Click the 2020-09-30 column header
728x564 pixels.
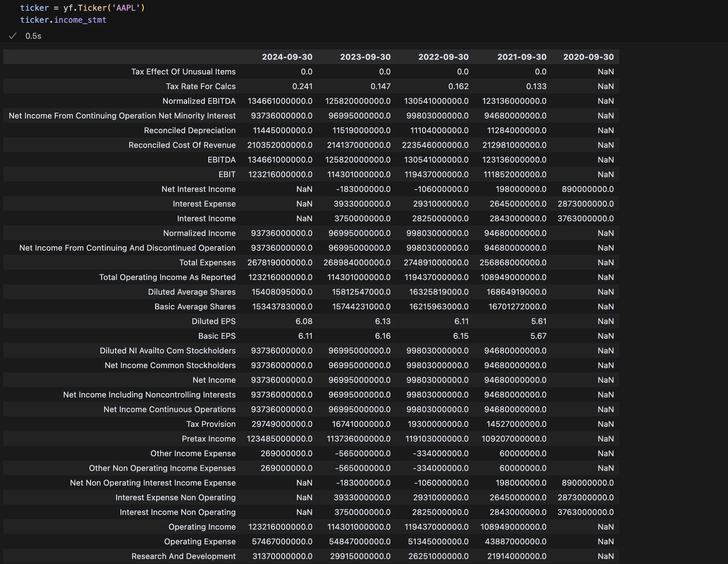point(588,57)
